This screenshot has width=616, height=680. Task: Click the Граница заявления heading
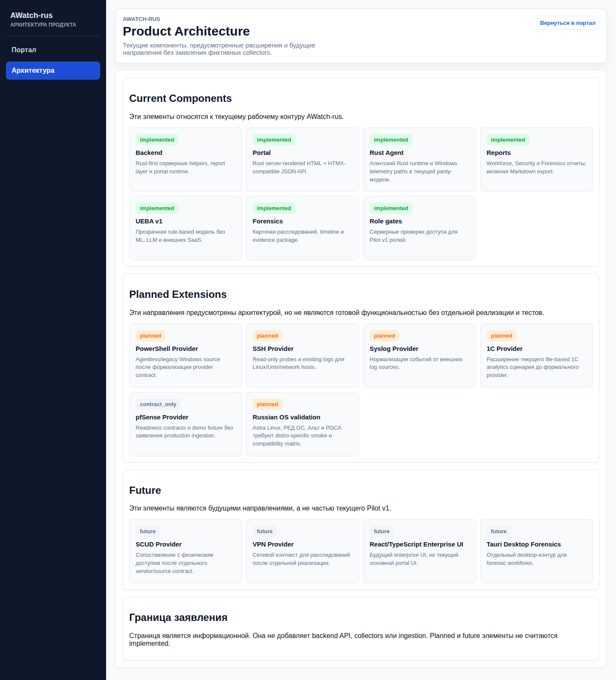pyautogui.click(x=178, y=618)
